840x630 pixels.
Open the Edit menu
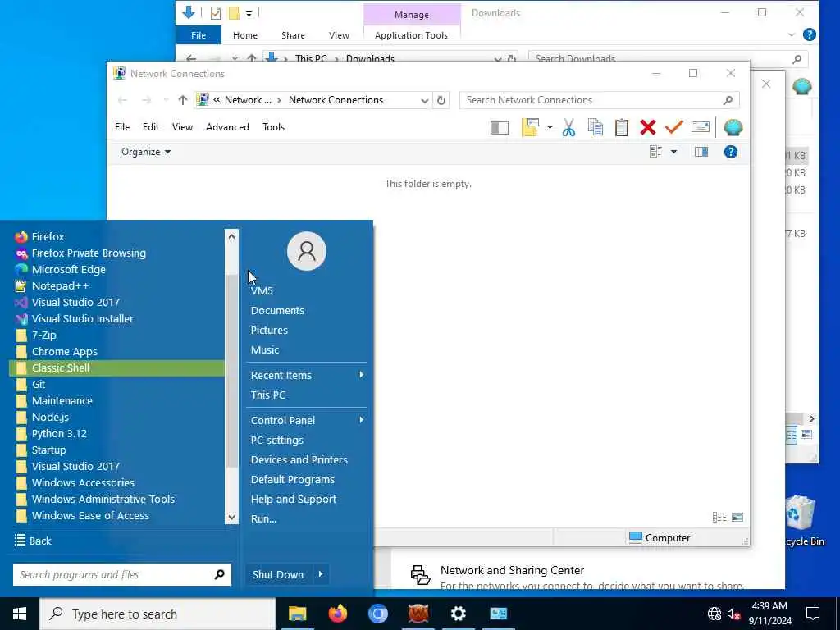pyautogui.click(x=151, y=127)
